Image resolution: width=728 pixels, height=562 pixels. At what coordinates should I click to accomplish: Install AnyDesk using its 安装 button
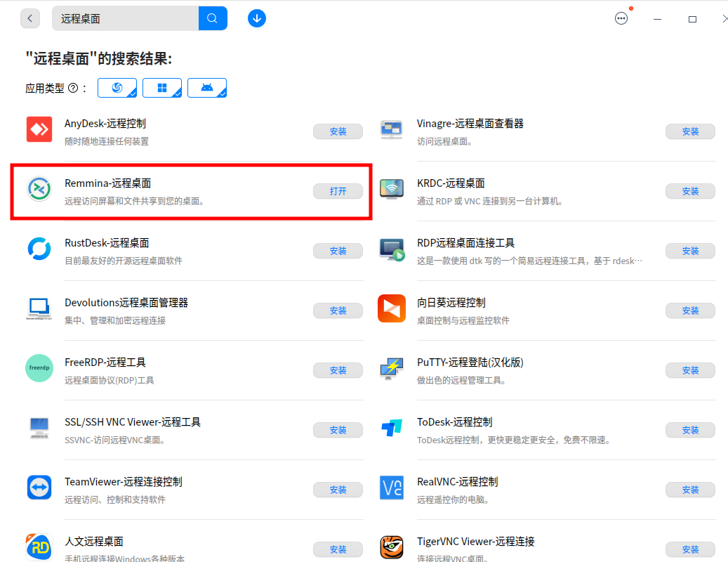(338, 131)
